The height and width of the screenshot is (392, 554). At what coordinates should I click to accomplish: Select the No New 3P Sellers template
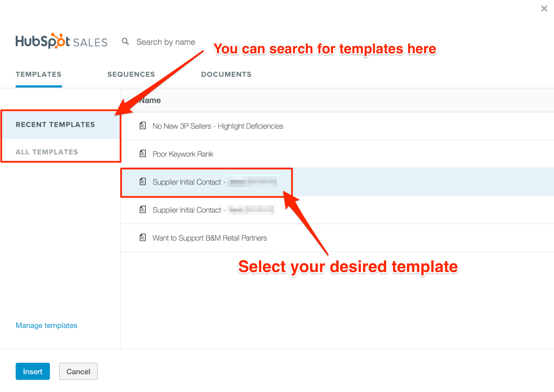pyautogui.click(x=337, y=126)
